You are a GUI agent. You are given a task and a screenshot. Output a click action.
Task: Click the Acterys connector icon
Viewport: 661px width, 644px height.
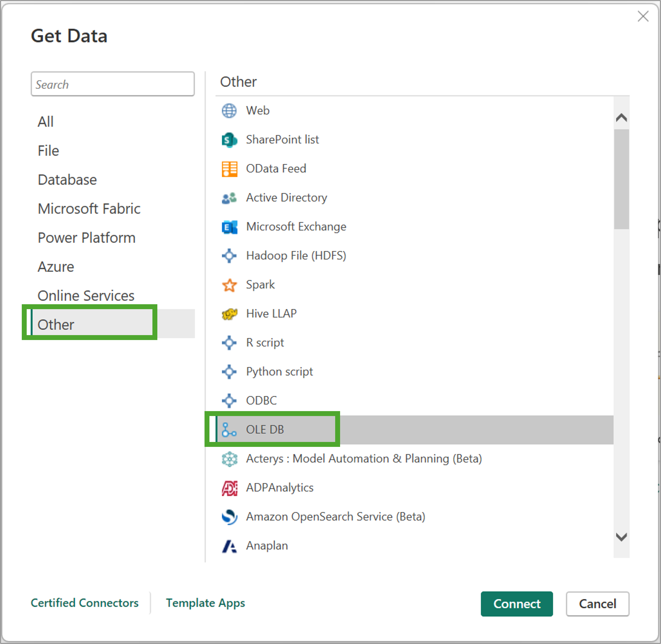[229, 459]
